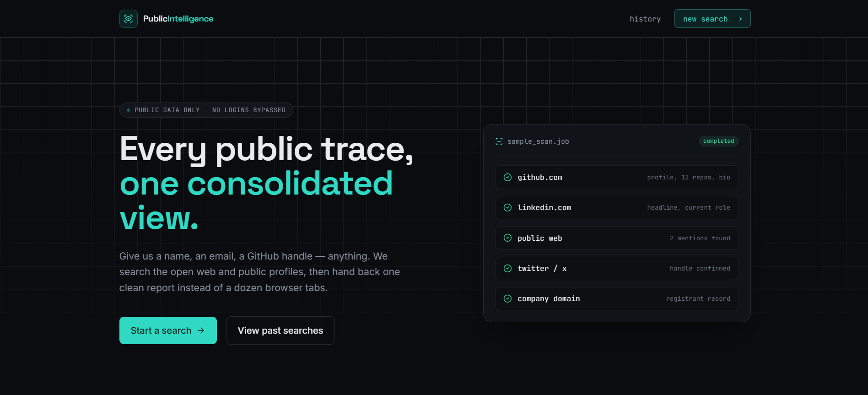Click the check icon for linkedin.com
Screen dimensions: 868x395
pyautogui.click(x=507, y=207)
